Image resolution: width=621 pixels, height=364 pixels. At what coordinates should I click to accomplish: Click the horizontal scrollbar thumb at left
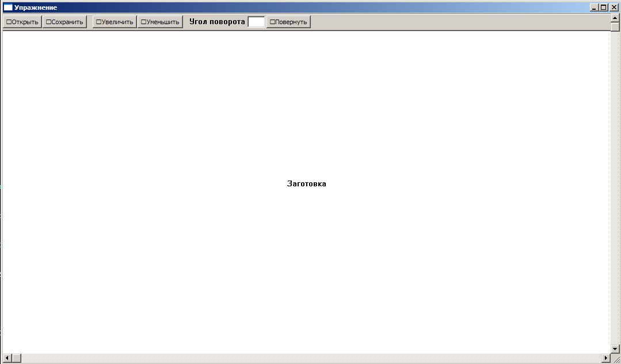[17, 359]
